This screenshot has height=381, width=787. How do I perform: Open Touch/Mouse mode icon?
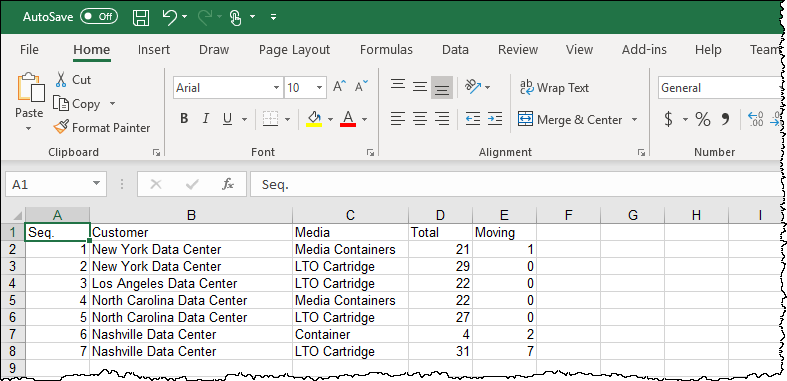(x=235, y=18)
